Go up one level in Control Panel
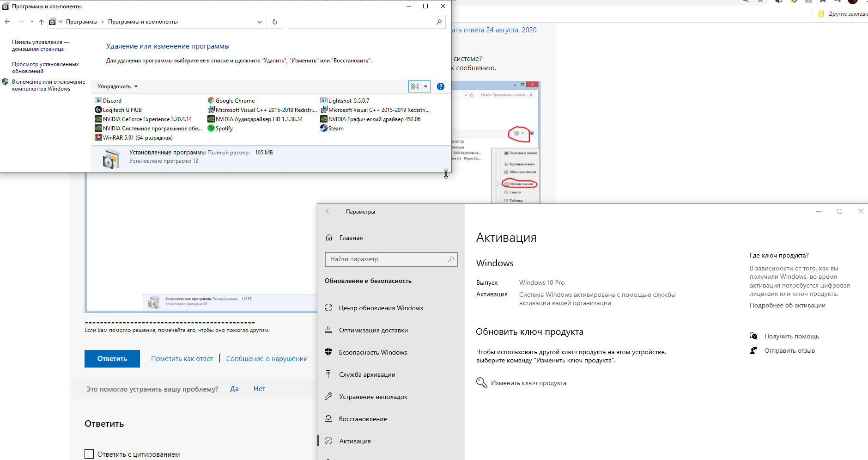Image resolution: width=868 pixels, height=460 pixels. [x=42, y=22]
